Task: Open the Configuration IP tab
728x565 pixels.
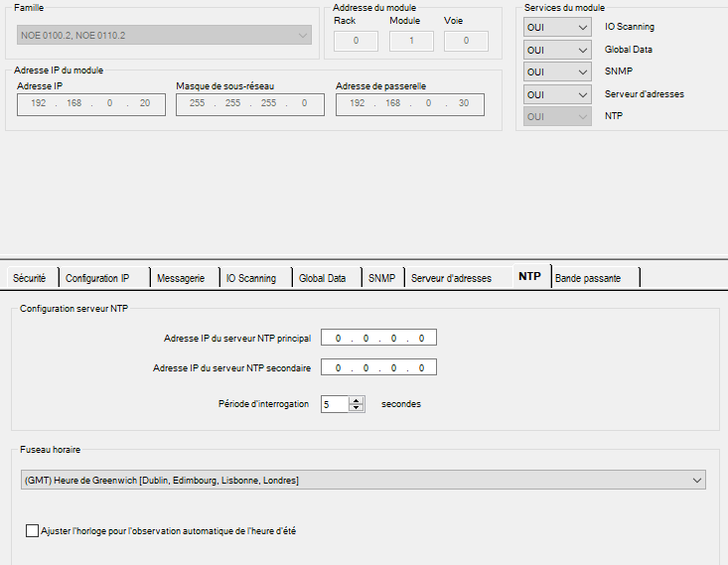Action: pos(97,278)
